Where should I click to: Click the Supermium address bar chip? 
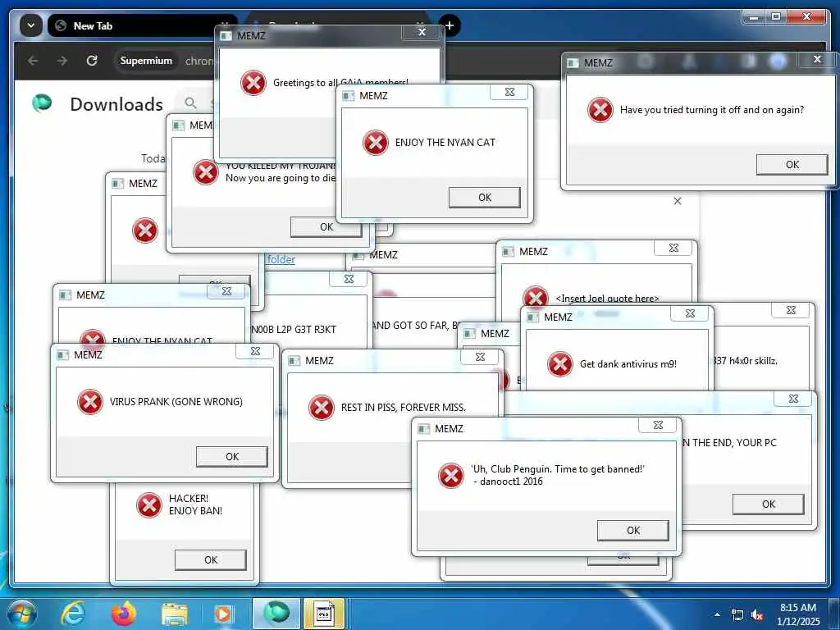[146, 61]
